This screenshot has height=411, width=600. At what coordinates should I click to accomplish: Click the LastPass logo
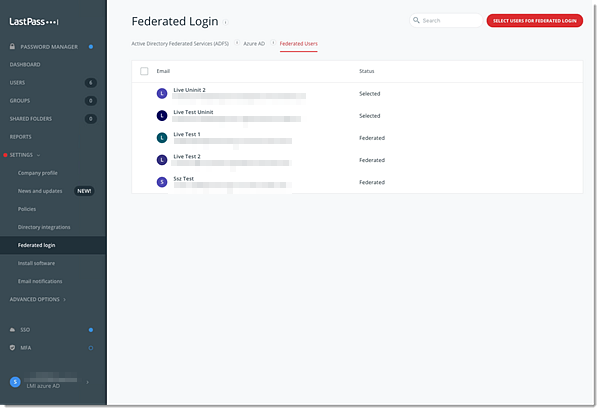tap(34, 22)
